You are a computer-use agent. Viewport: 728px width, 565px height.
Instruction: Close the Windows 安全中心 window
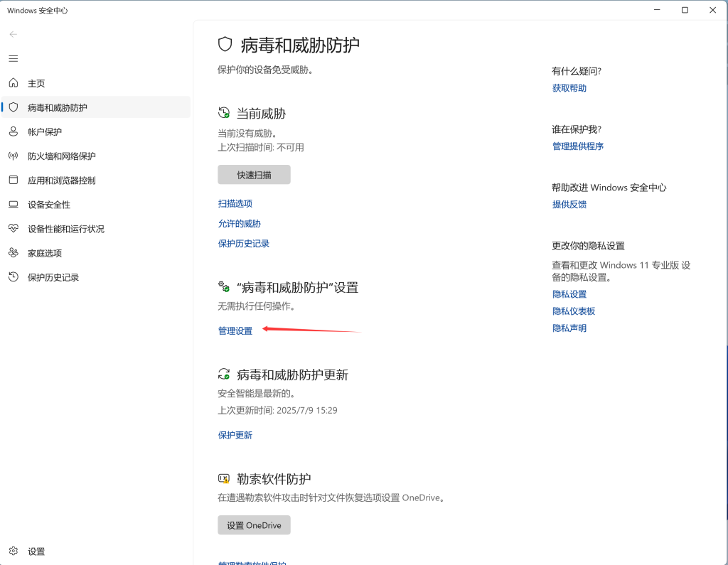coord(712,10)
